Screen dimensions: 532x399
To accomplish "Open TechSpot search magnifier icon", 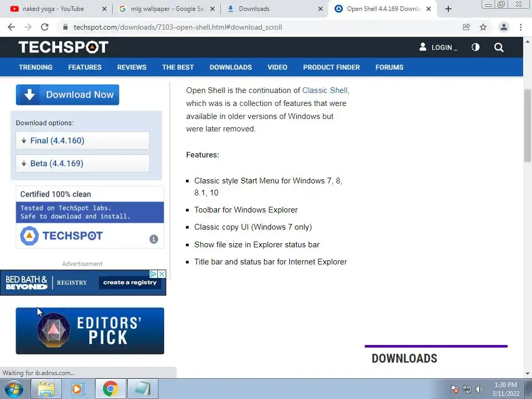I will click(x=499, y=47).
